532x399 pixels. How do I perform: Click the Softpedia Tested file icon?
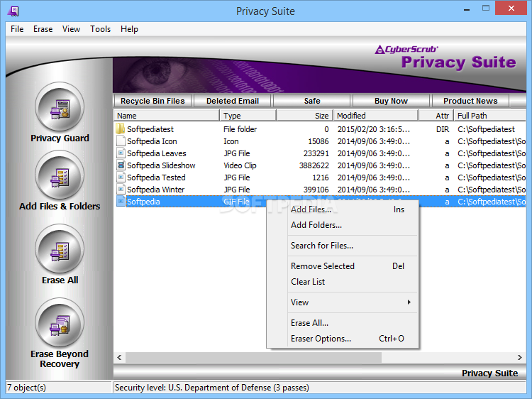click(120, 177)
